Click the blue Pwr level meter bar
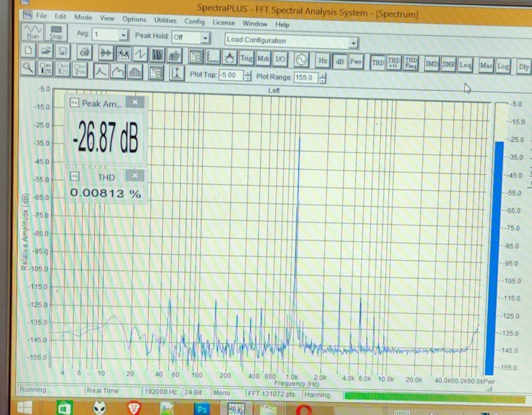The image size is (532, 415). coord(494,257)
